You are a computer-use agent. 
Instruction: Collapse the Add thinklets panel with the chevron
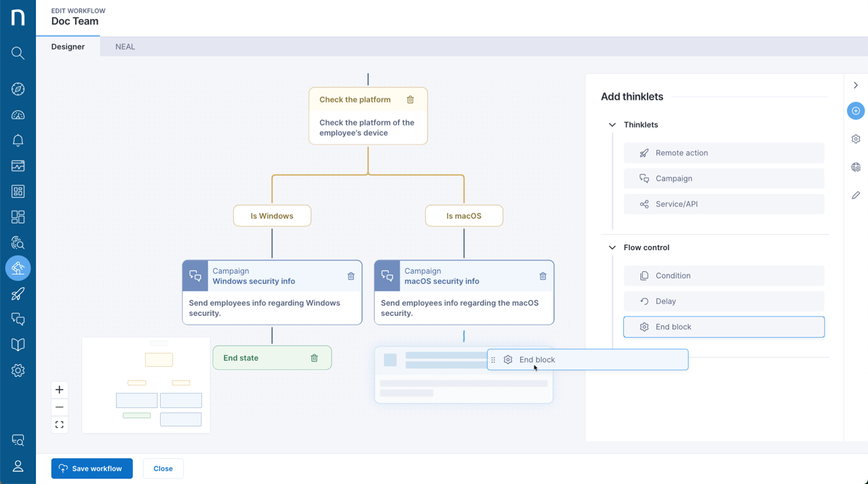click(856, 85)
